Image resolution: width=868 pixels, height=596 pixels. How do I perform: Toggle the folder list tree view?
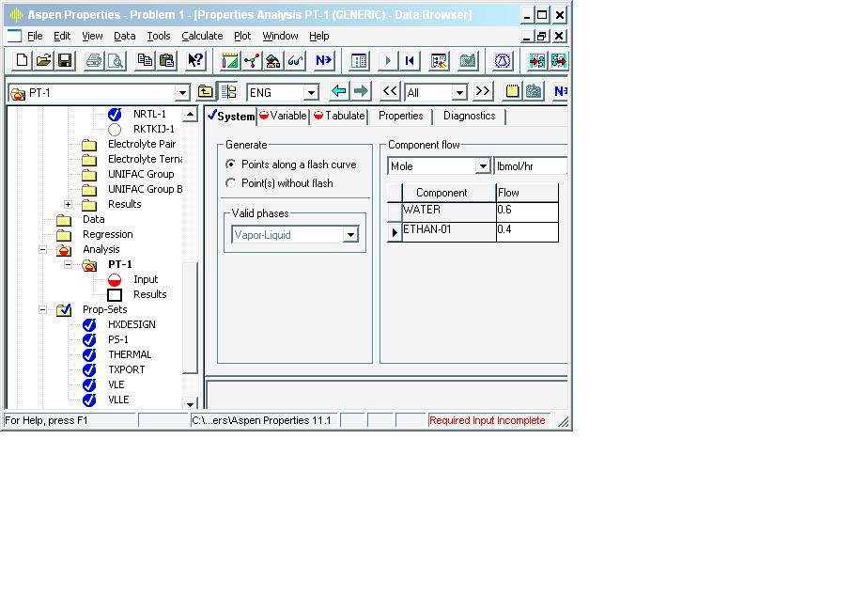tap(228, 91)
